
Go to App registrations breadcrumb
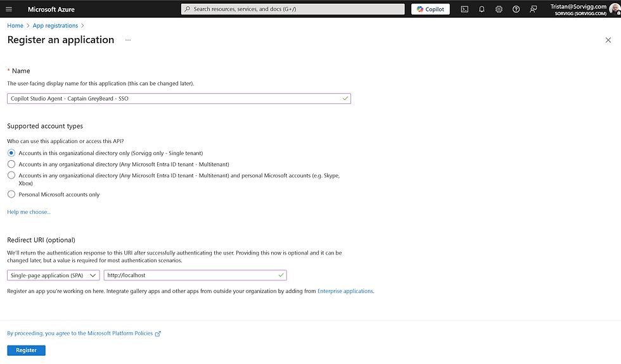(x=55, y=26)
